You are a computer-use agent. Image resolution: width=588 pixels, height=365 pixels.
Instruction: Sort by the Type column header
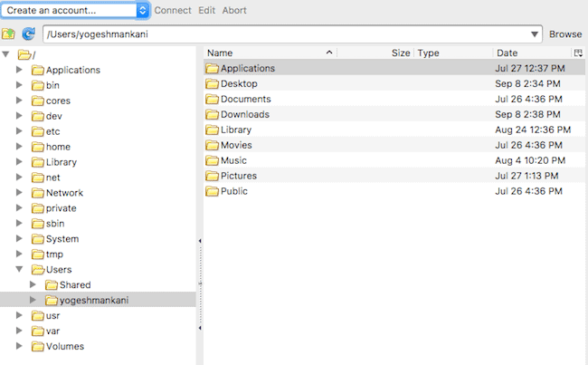[x=453, y=53]
